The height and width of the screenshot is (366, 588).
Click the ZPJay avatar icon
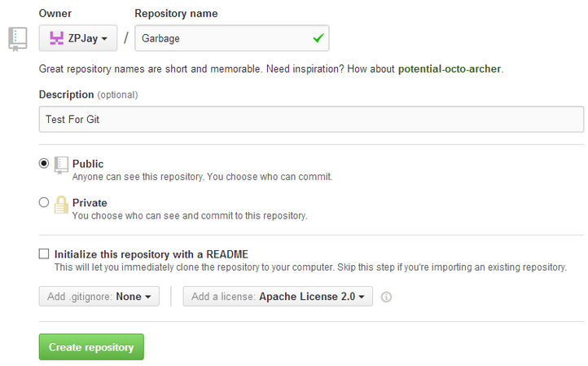[56, 37]
